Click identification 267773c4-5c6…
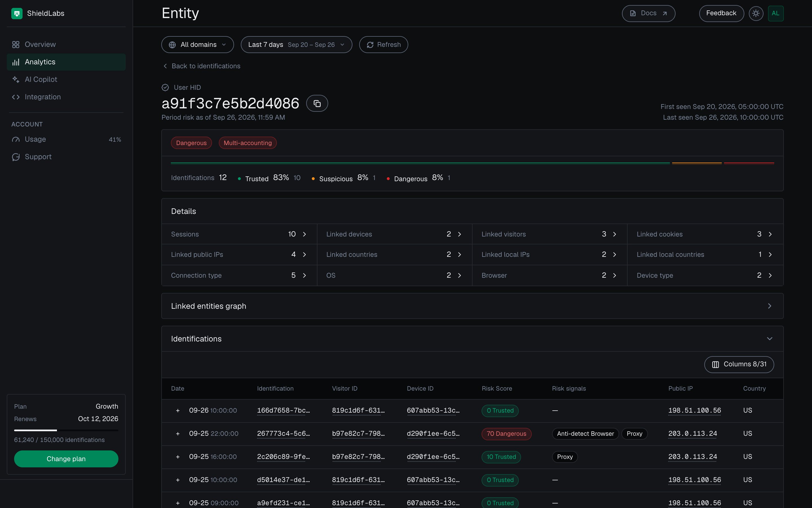 (x=283, y=434)
